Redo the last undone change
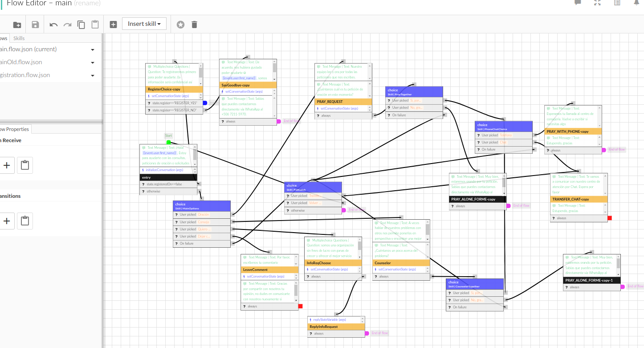Screen dimensions: 644x348 point(67,25)
